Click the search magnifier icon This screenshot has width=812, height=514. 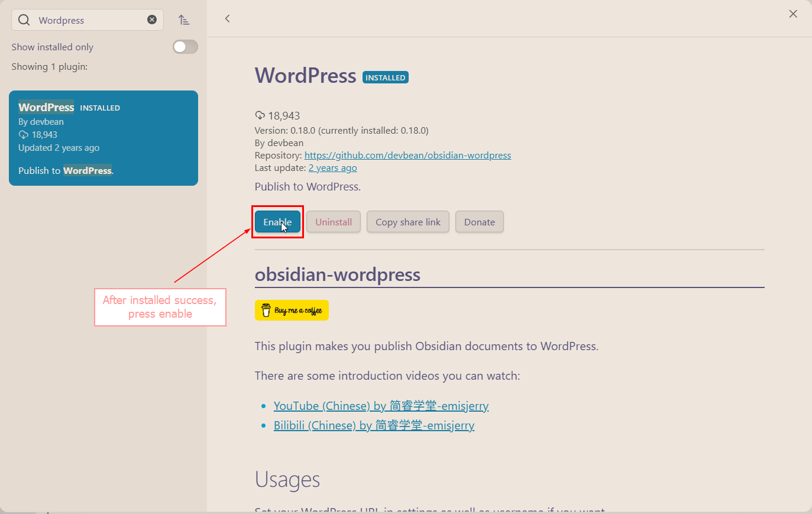click(24, 20)
